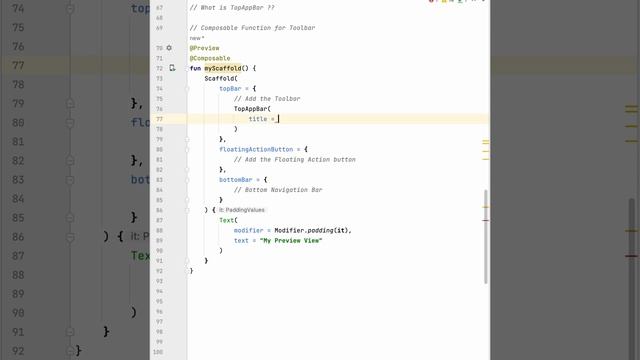Click the bottomBar parameter name
The height and width of the screenshot is (360, 640).
point(236,180)
